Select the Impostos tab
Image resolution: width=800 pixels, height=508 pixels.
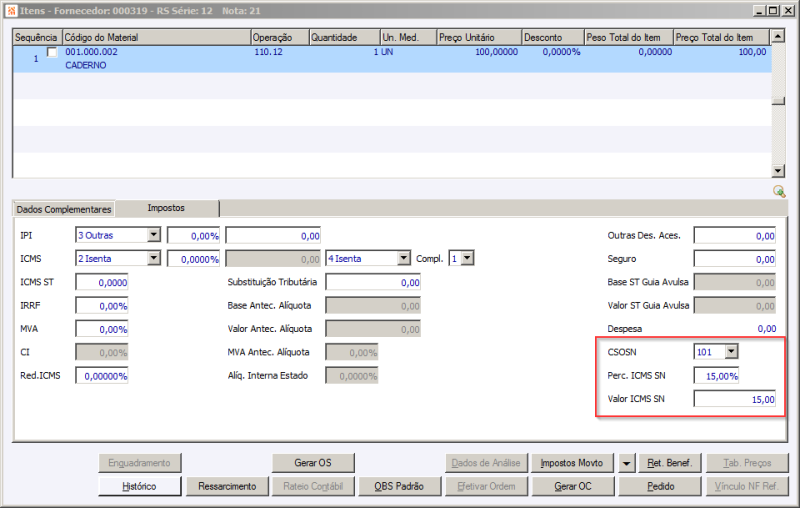tap(166, 208)
